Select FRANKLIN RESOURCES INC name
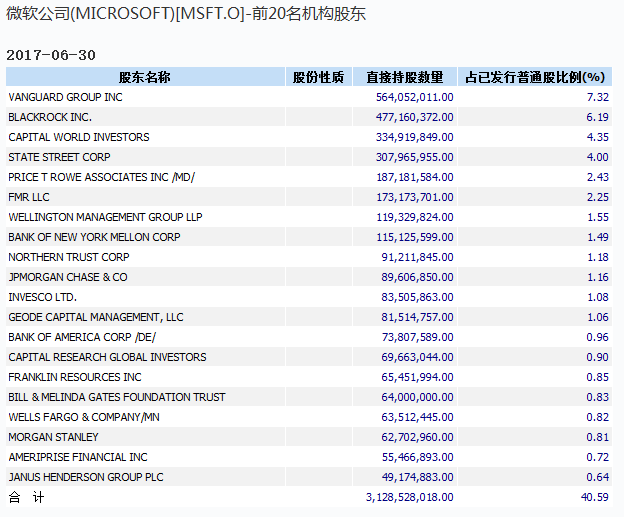The width and height of the screenshot is (624, 517). click(x=75, y=377)
